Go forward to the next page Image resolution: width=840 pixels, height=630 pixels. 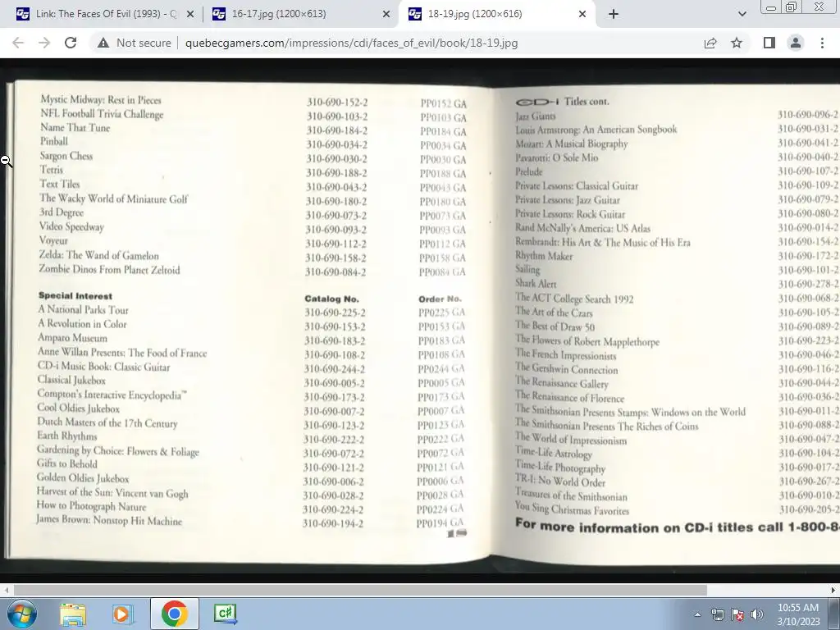[44, 43]
